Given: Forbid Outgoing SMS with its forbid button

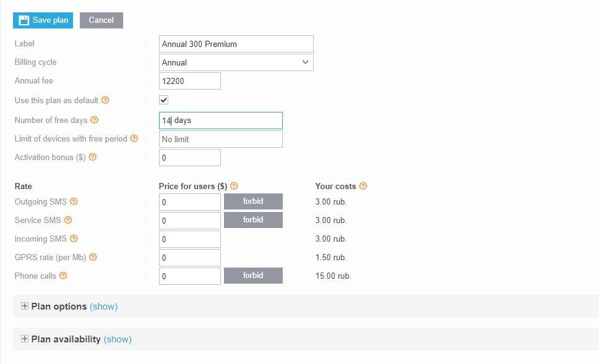Looking at the screenshot, I should (x=253, y=201).
